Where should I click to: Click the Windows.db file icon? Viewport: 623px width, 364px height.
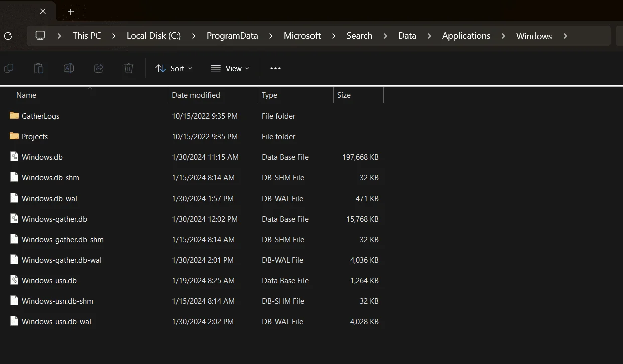[x=14, y=156]
